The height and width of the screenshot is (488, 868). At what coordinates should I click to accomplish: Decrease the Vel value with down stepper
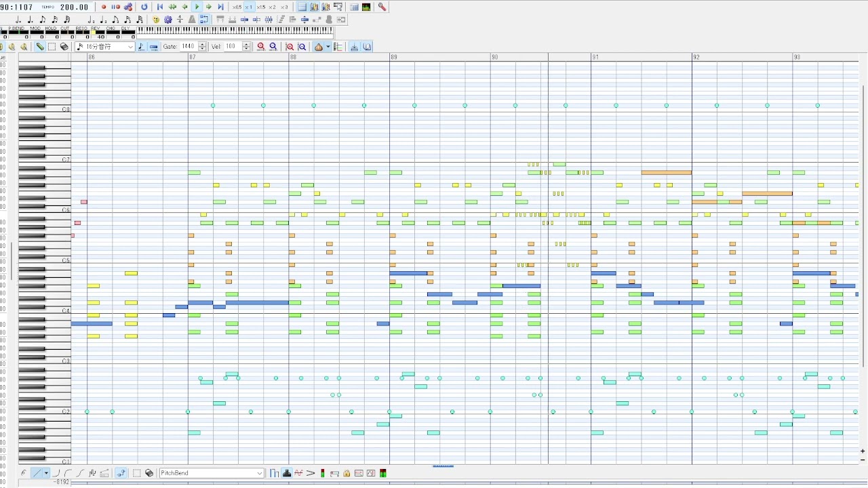246,49
